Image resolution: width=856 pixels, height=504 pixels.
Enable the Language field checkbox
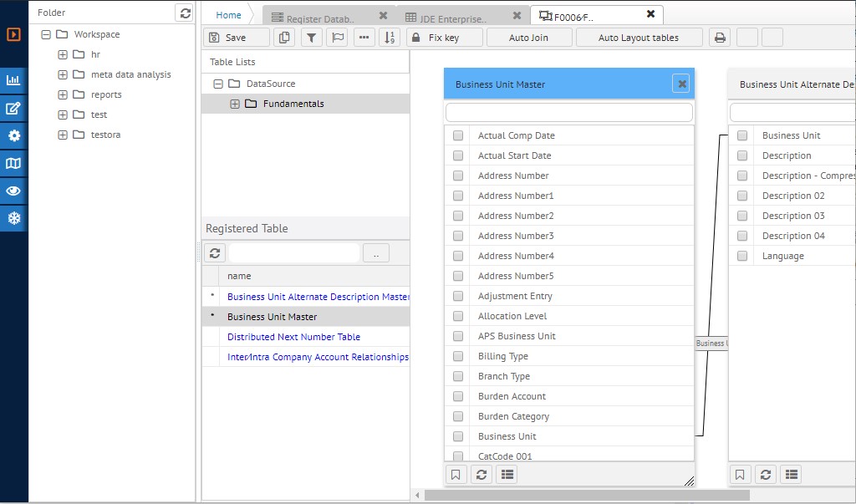tap(742, 256)
